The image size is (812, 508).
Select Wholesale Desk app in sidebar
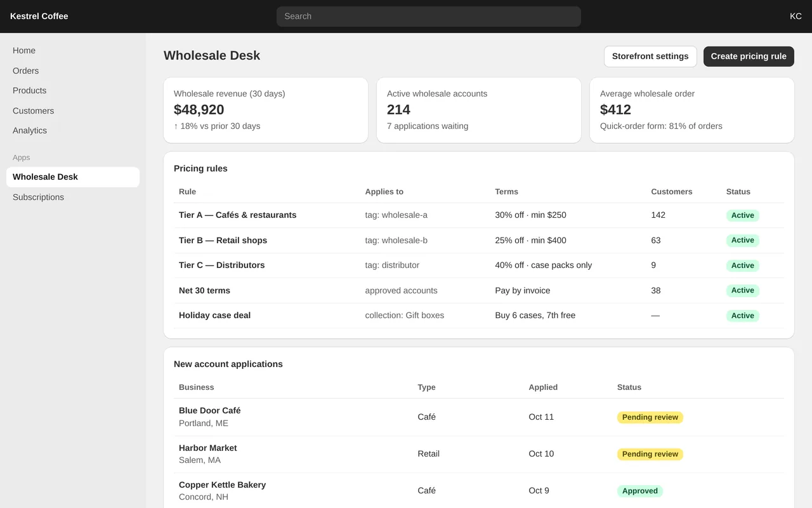(x=73, y=177)
